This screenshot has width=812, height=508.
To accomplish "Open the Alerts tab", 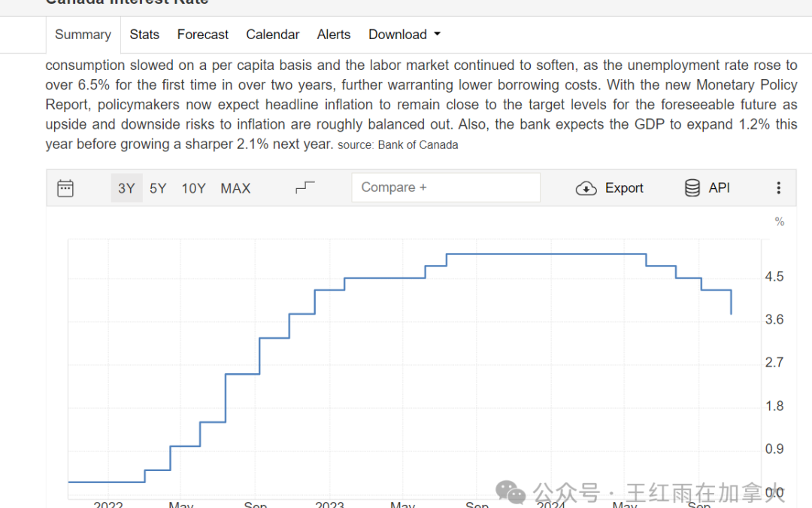I will pyautogui.click(x=334, y=35).
